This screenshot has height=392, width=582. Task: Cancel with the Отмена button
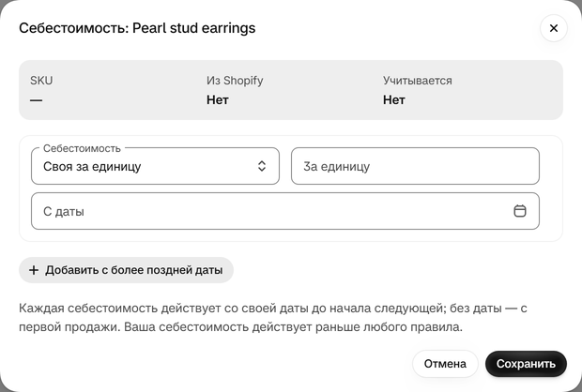445,364
